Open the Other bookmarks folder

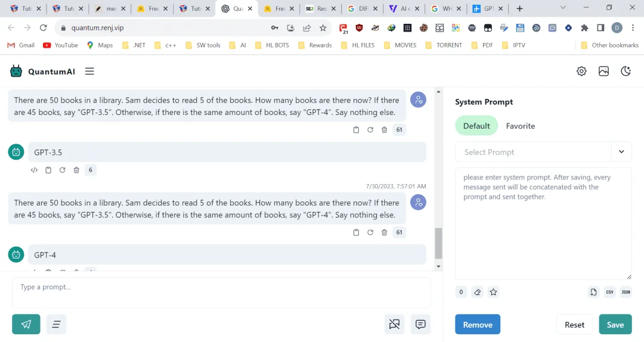coord(610,45)
